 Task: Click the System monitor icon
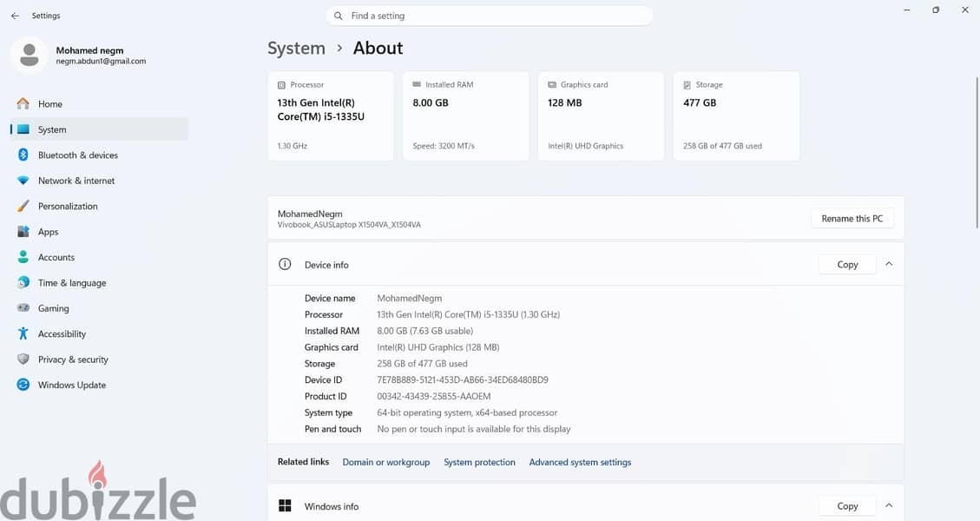[x=23, y=129]
